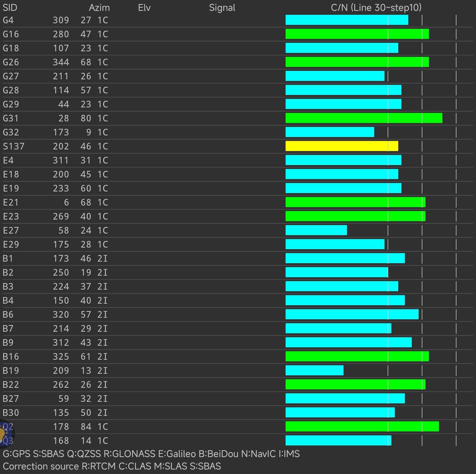Click the SID column header

(x=10, y=8)
